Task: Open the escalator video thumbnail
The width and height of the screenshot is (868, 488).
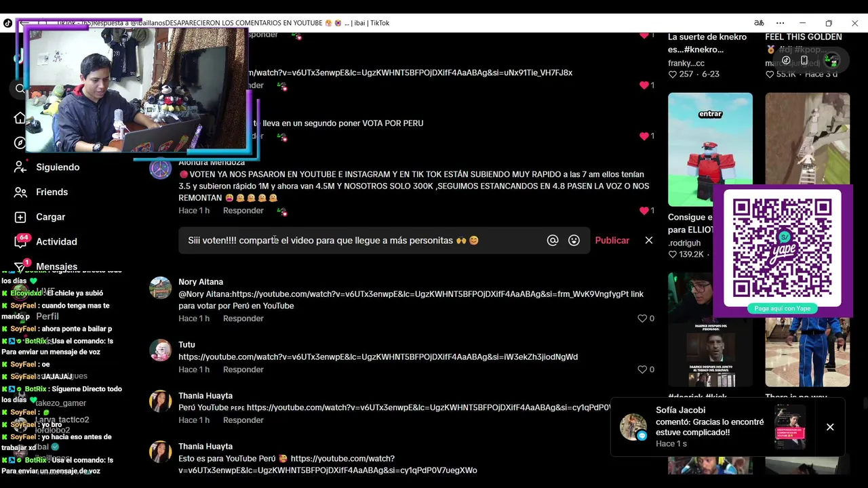Action: click(807, 139)
